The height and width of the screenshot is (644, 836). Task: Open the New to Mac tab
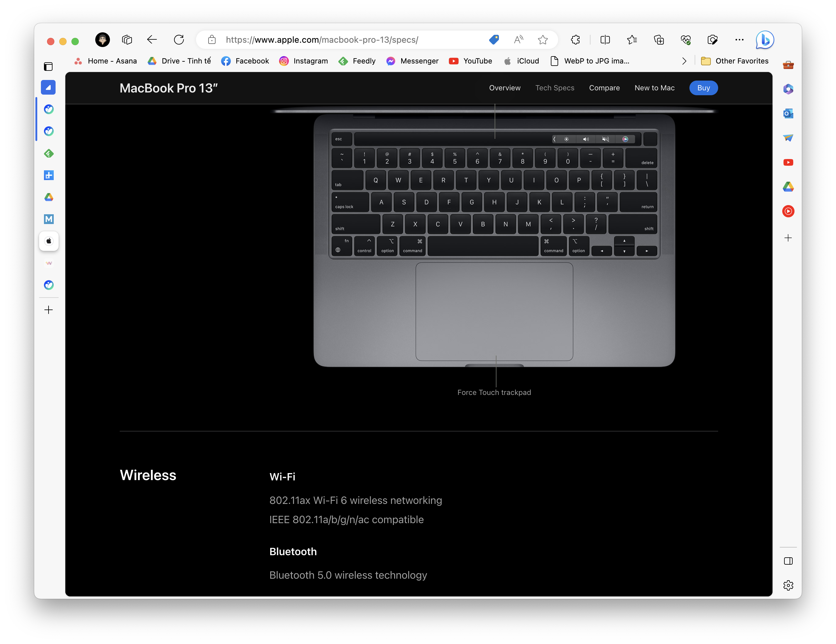coord(654,88)
